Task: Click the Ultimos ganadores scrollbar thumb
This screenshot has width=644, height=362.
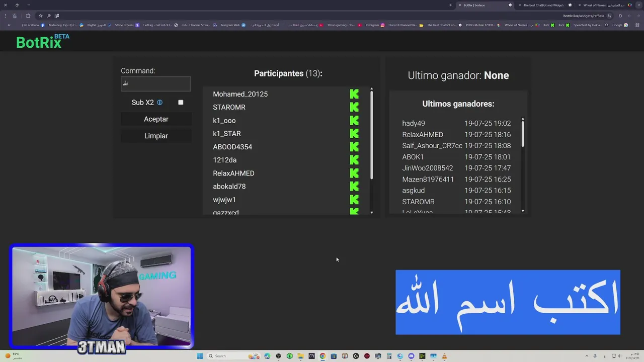Action: pos(523,134)
